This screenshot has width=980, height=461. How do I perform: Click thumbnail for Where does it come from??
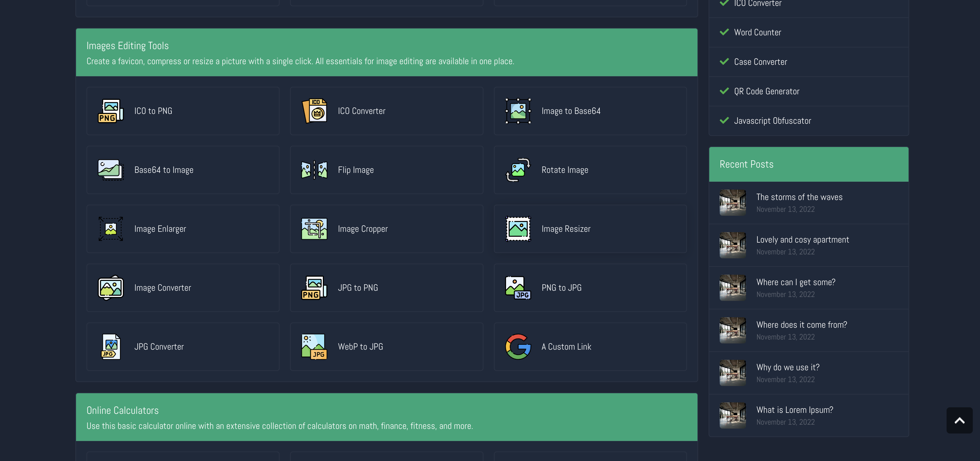[x=733, y=330]
